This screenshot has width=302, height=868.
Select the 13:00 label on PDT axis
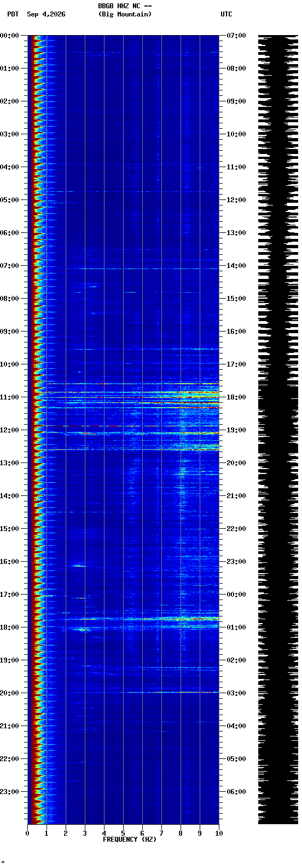(x=9, y=463)
